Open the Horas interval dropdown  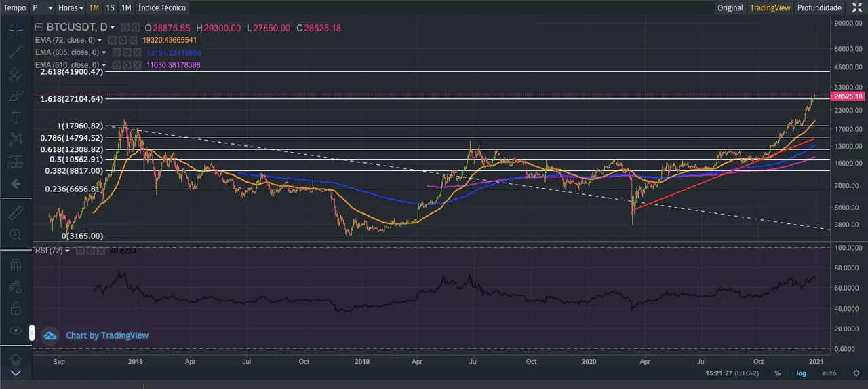(x=71, y=7)
